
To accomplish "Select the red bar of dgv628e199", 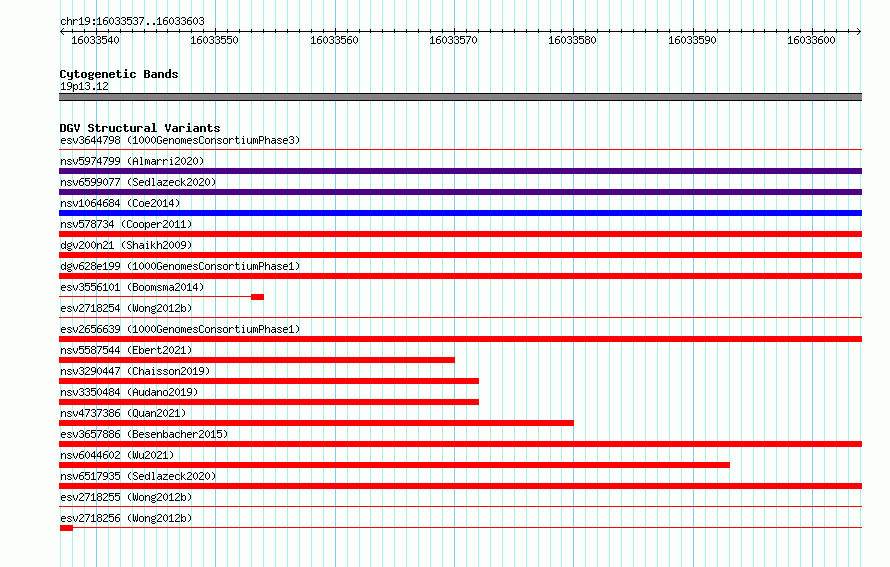I will 460,276.
